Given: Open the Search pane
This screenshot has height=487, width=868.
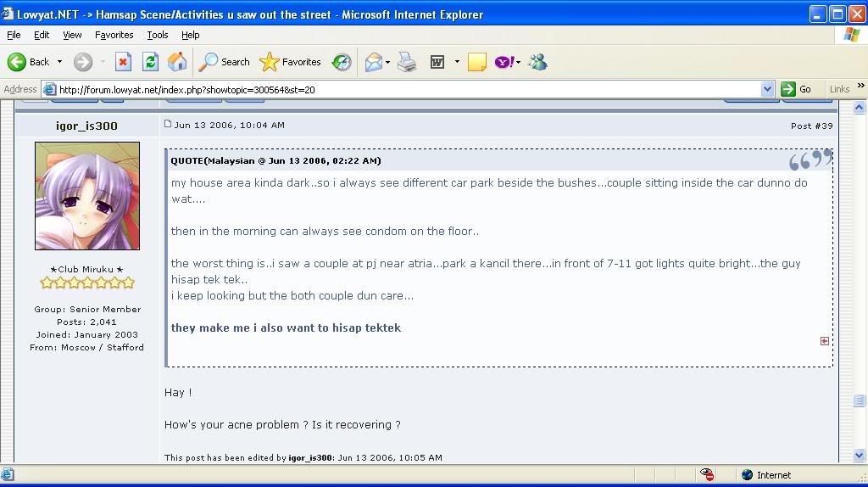Looking at the screenshot, I should pos(224,62).
